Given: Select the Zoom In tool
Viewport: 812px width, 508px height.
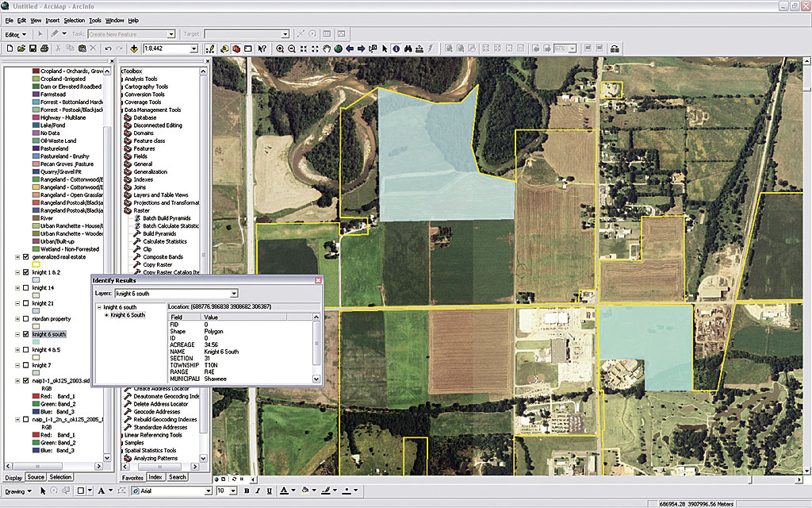Looking at the screenshot, I should pyautogui.click(x=280, y=48).
